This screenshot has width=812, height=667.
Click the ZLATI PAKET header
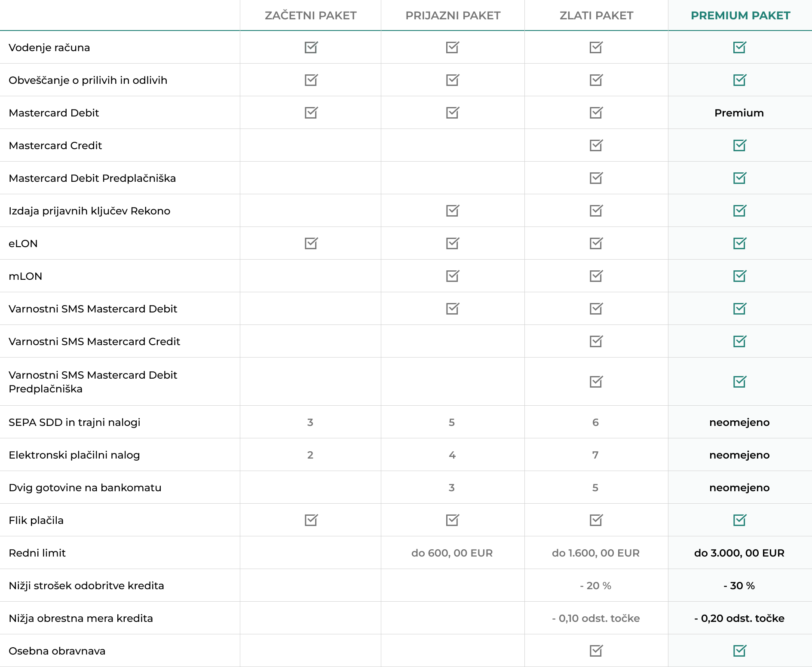(596, 15)
